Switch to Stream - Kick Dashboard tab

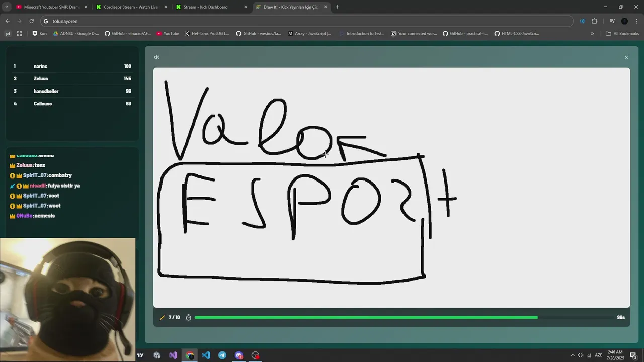click(x=211, y=7)
